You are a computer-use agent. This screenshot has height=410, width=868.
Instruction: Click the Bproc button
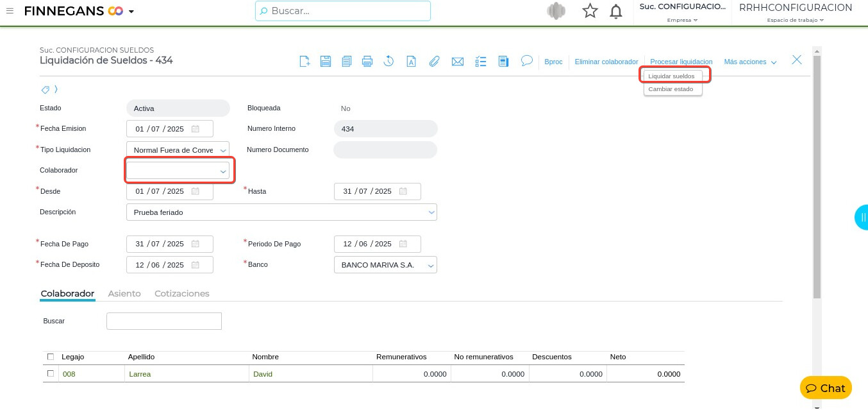pos(553,62)
